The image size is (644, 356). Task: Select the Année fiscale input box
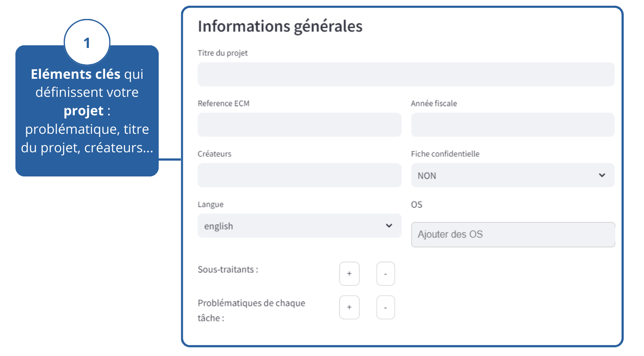pyautogui.click(x=513, y=125)
